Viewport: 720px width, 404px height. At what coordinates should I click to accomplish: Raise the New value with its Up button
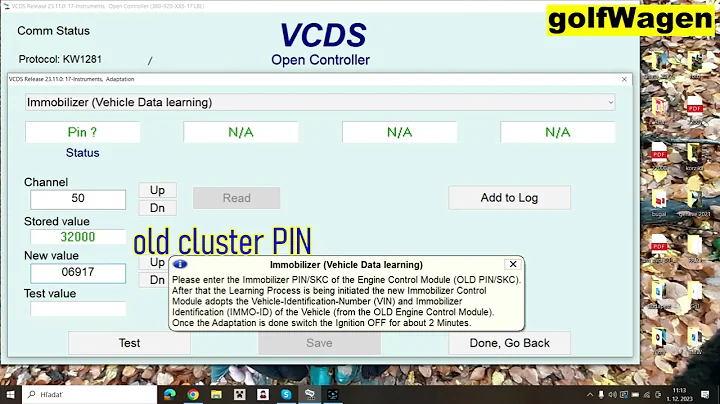[156, 263]
